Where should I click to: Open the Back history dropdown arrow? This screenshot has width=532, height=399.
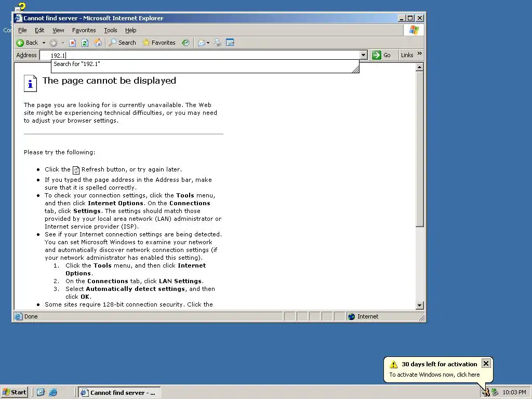point(44,43)
